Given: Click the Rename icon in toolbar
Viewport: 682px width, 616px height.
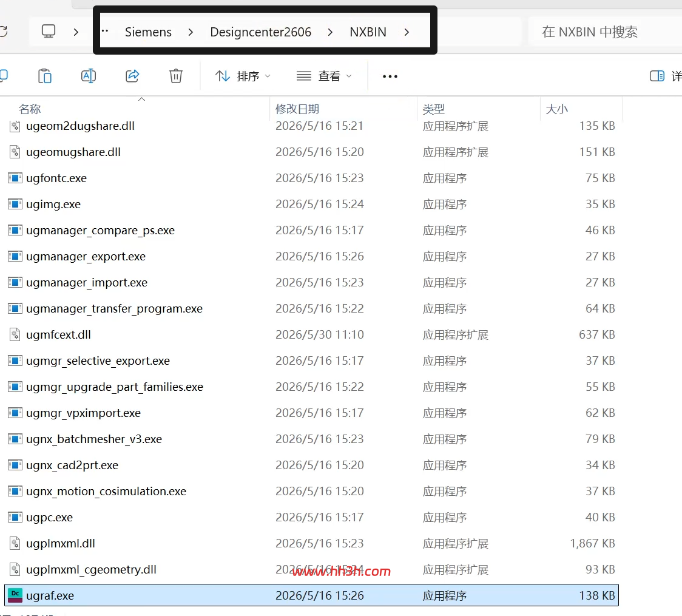Looking at the screenshot, I should pos(89,76).
